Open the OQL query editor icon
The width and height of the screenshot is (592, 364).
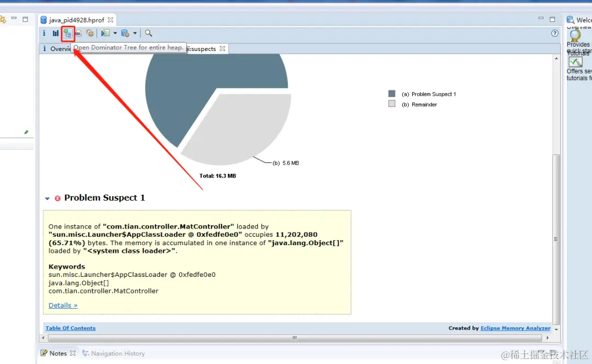click(78, 33)
